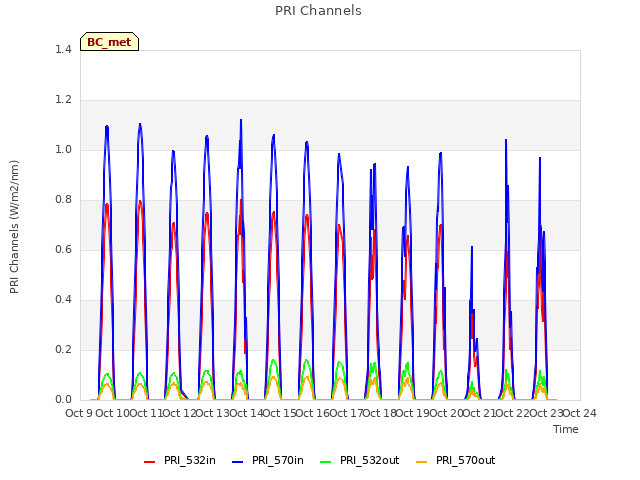Click the Oct 21 x-axis label

(x=480, y=413)
